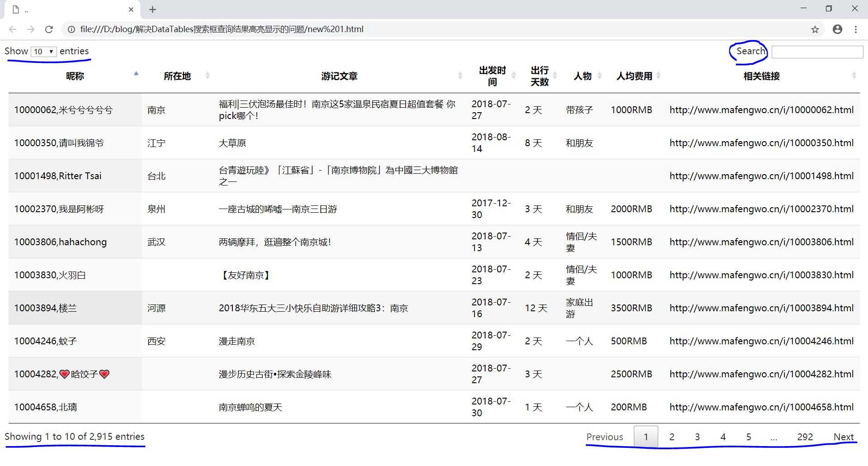Click the site info icon before URL
The image size is (868, 466).
[71, 29]
